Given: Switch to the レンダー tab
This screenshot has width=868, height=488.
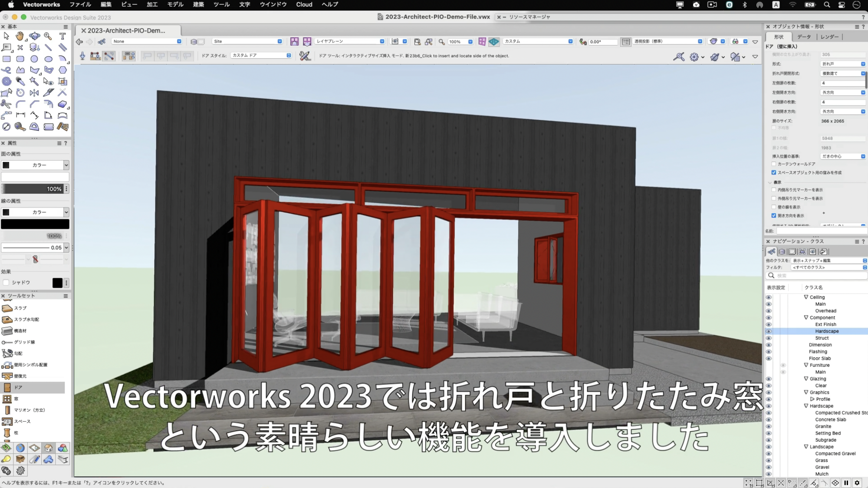Looking at the screenshot, I should (829, 37).
